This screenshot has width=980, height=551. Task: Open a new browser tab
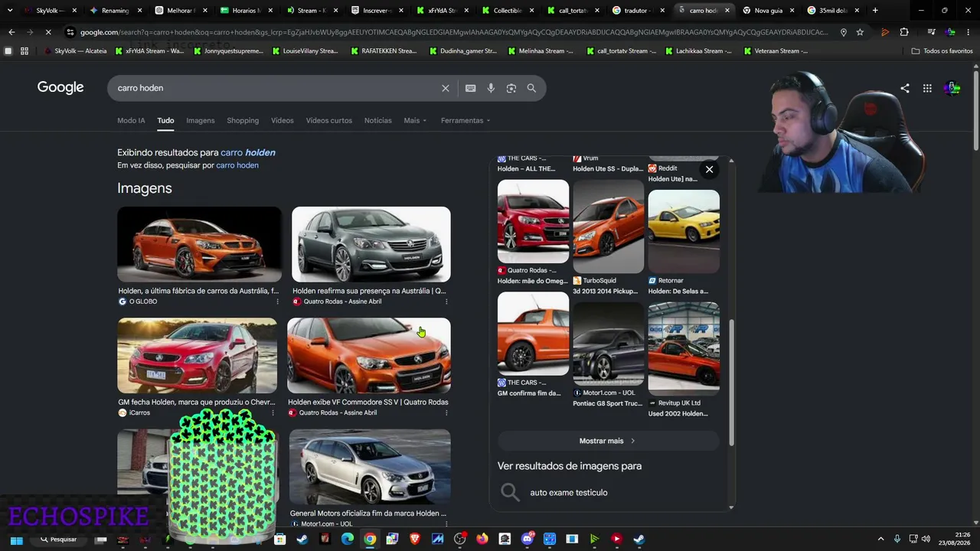click(875, 11)
